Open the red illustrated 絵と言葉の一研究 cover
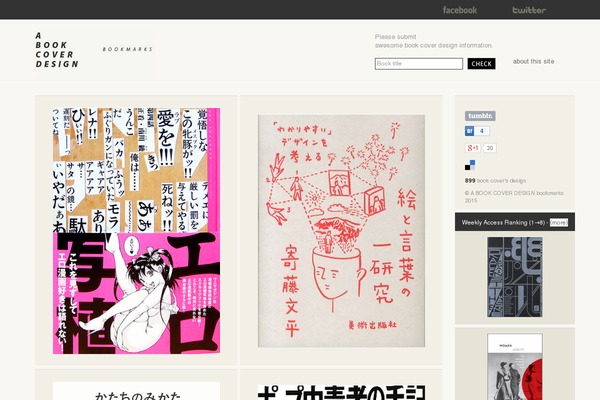Image resolution: width=600 pixels, height=400 pixels. [x=341, y=231]
